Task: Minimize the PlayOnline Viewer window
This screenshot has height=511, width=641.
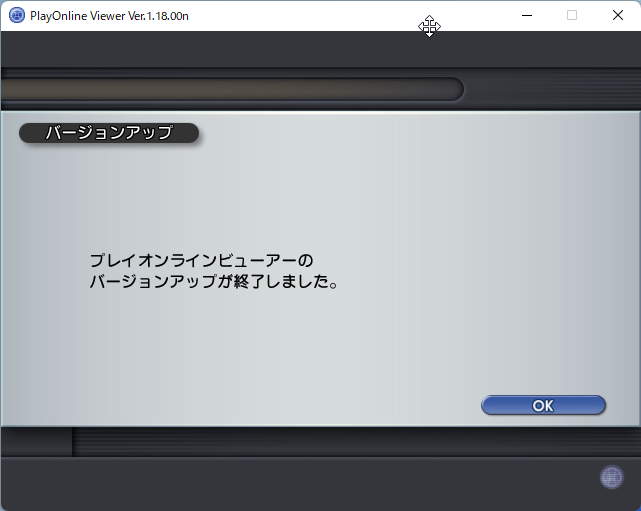Action: [x=527, y=16]
